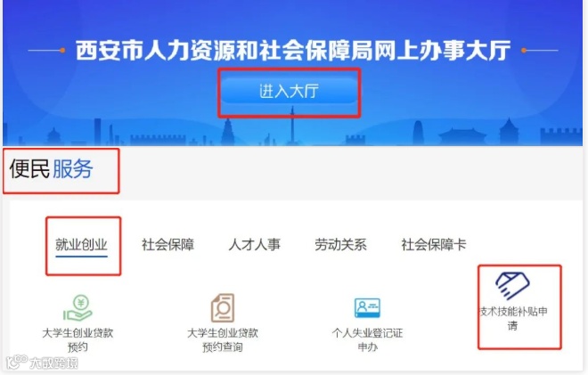588x375 pixels.
Task: Go to the 劳动关系 tab
Action: [x=340, y=244]
